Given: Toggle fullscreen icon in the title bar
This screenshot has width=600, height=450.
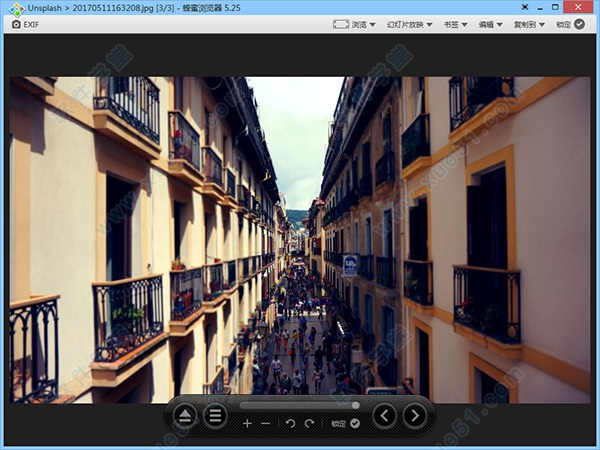Looking at the screenshot, I should click(524, 8).
